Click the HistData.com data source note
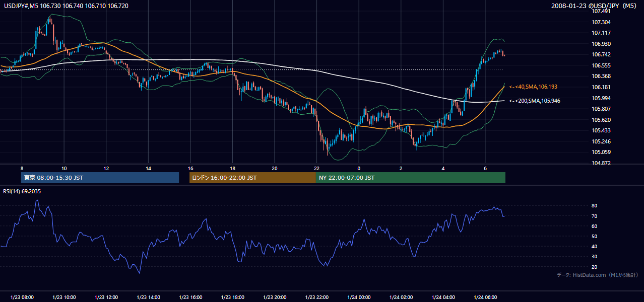 (597, 275)
